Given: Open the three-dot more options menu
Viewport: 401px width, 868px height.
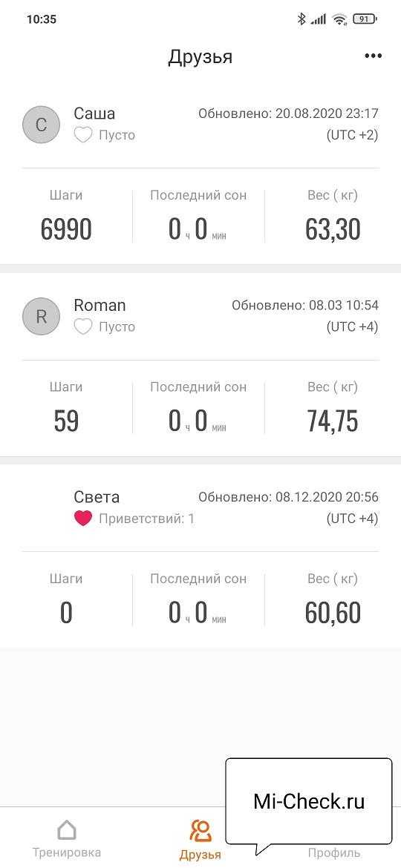Looking at the screenshot, I should pyautogui.click(x=373, y=56).
